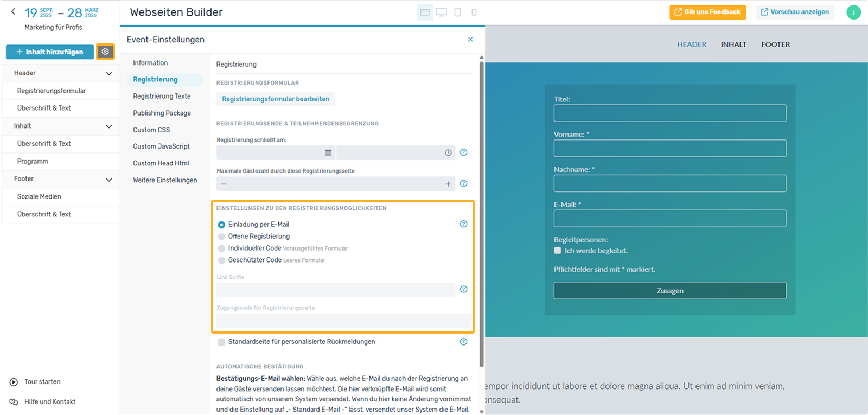Click the back arrow beside event dates
This screenshot has height=415, width=868.
[14, 11]
